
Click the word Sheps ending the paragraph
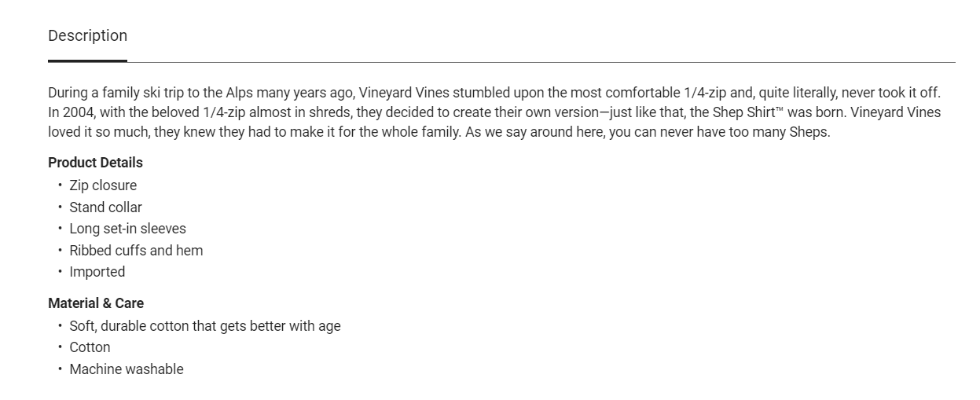(809, 132)
